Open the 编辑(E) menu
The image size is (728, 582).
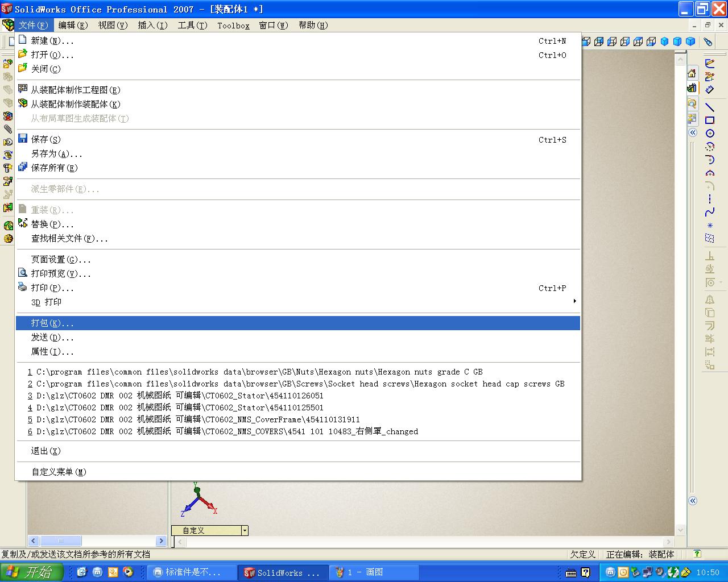73,26
